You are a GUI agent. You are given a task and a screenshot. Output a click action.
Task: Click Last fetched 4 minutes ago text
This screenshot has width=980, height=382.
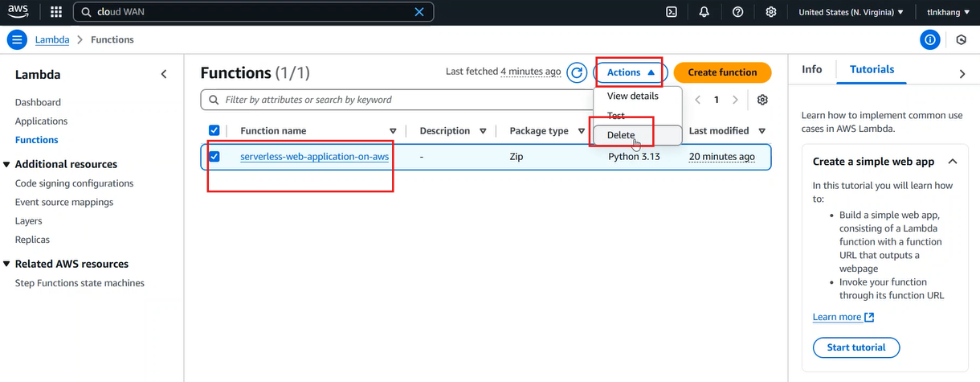pyautogui.click(x=504, y=72)
